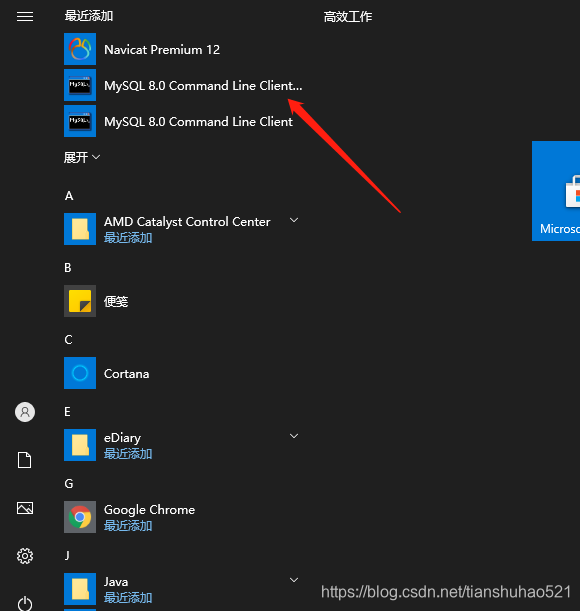Image resolution: width=580 pixels, height=611 pixels.
Task: Click the Google Chrome app name
Action: (149, 510)
